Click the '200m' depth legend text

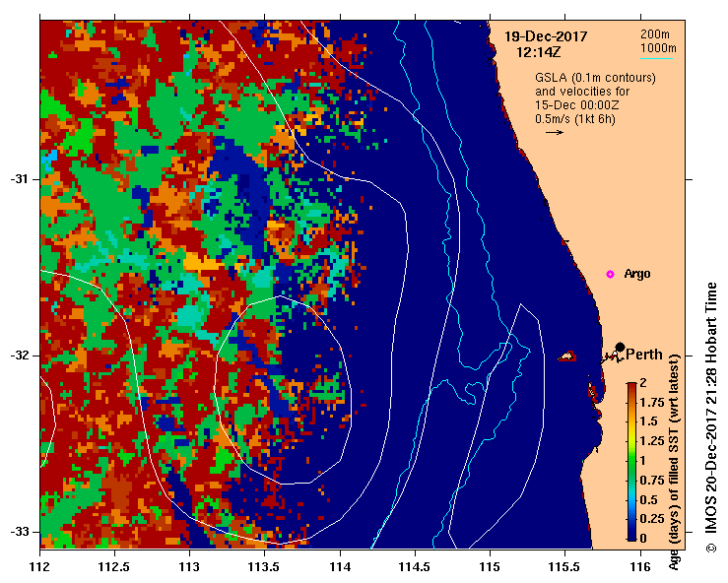(x=655, y=33)
